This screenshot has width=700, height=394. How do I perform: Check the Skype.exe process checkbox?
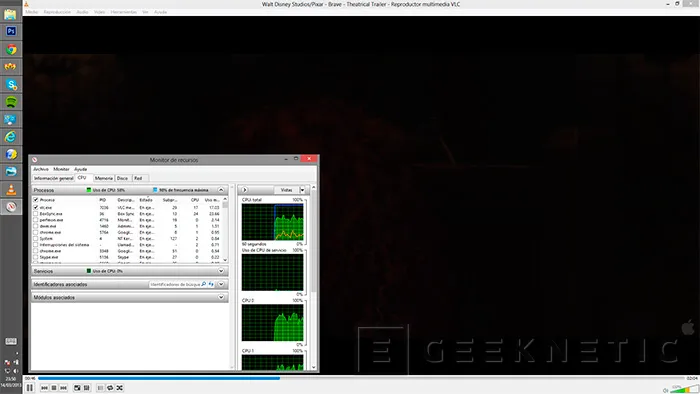36,257
